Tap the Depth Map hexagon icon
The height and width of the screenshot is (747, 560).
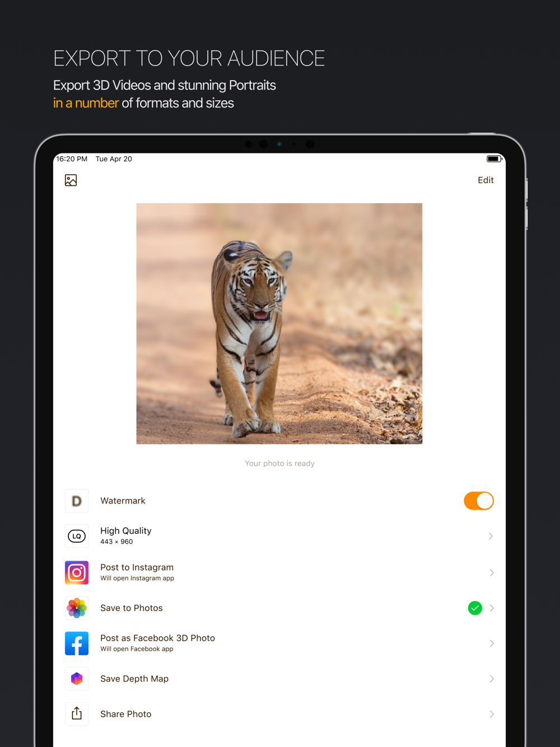pyautogui.click(x=77, y=679)
